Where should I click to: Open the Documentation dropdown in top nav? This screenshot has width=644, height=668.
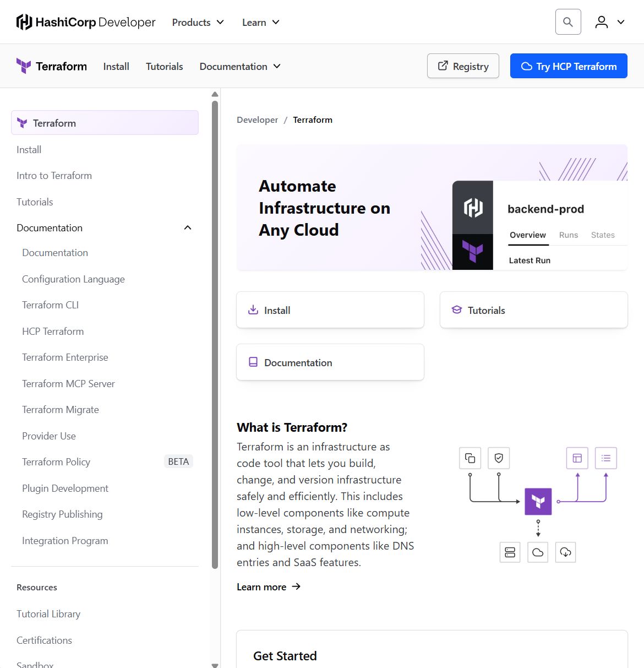click(x=240, y=66)
